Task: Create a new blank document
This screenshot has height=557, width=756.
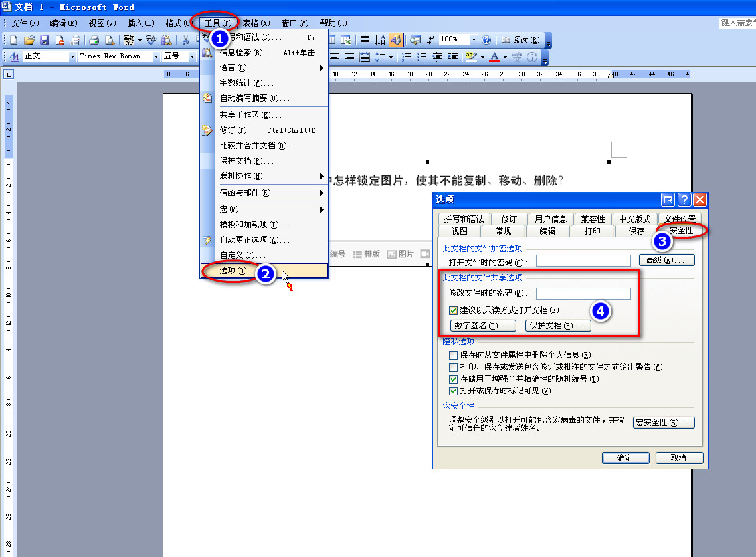Action: pyautogui.click(x=13, y=40)
